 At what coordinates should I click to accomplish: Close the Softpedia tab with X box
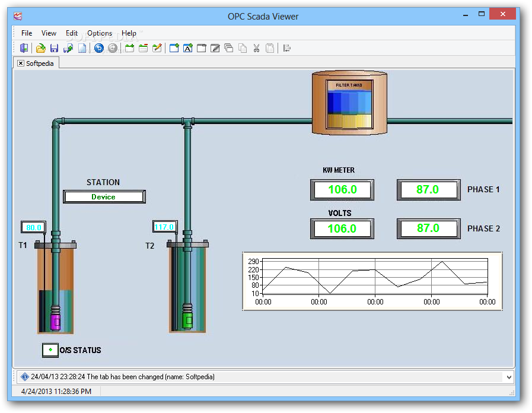(21, 63)
